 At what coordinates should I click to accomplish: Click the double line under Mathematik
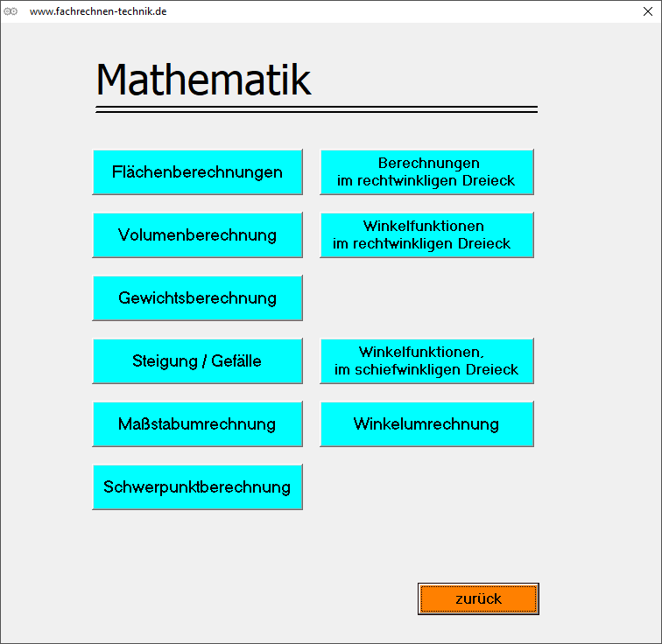click(x=316, y=109)
